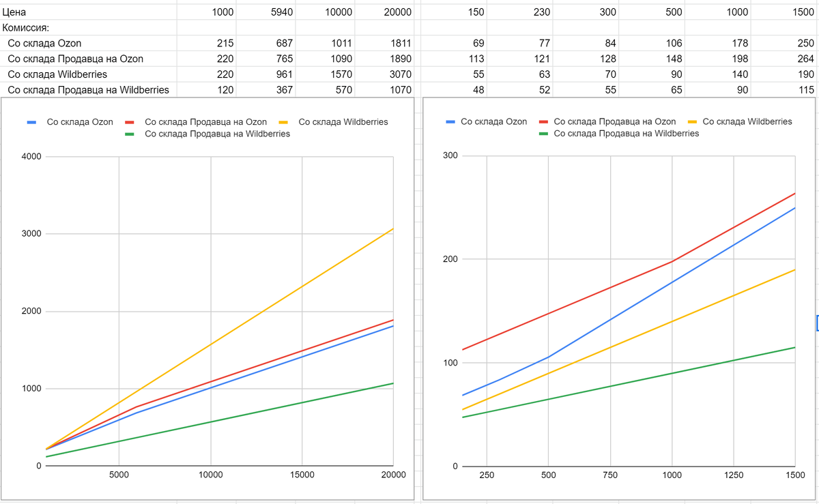Click yellow legend marker in chart scaled to 4000

click(284, 122)
